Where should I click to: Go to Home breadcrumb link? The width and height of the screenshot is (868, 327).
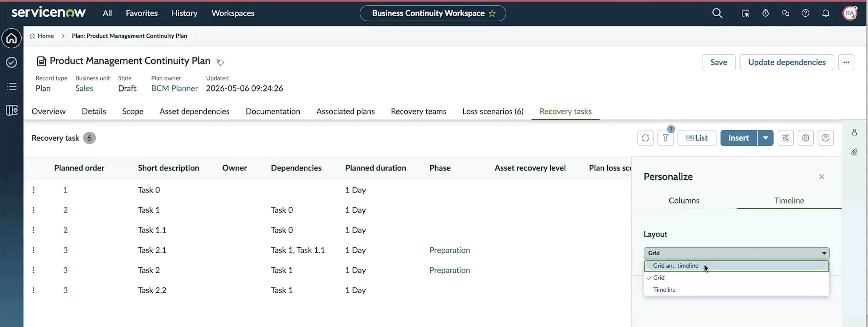pos(42,36)
